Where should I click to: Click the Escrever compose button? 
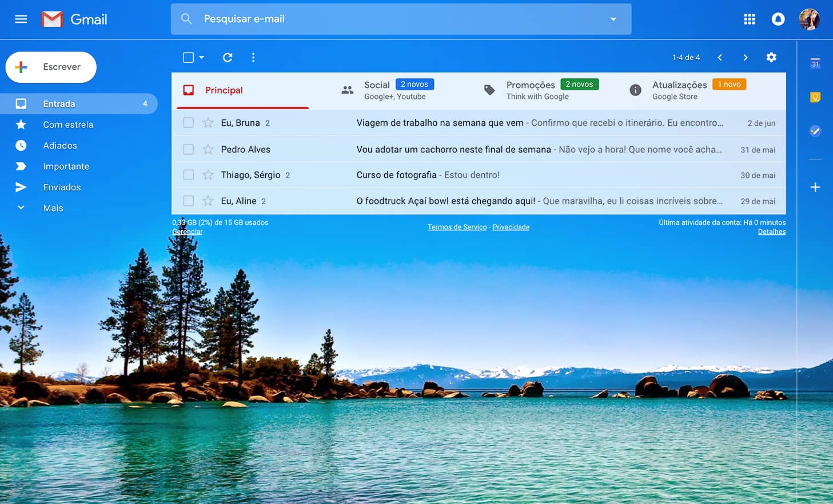click(51, 67)
